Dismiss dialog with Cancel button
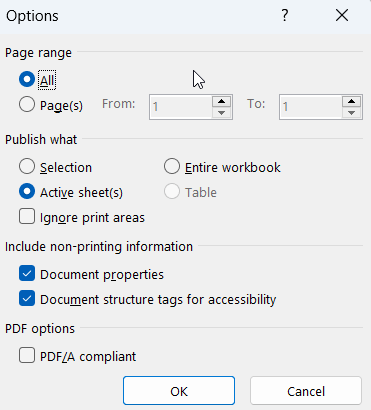 click(306, 391)
